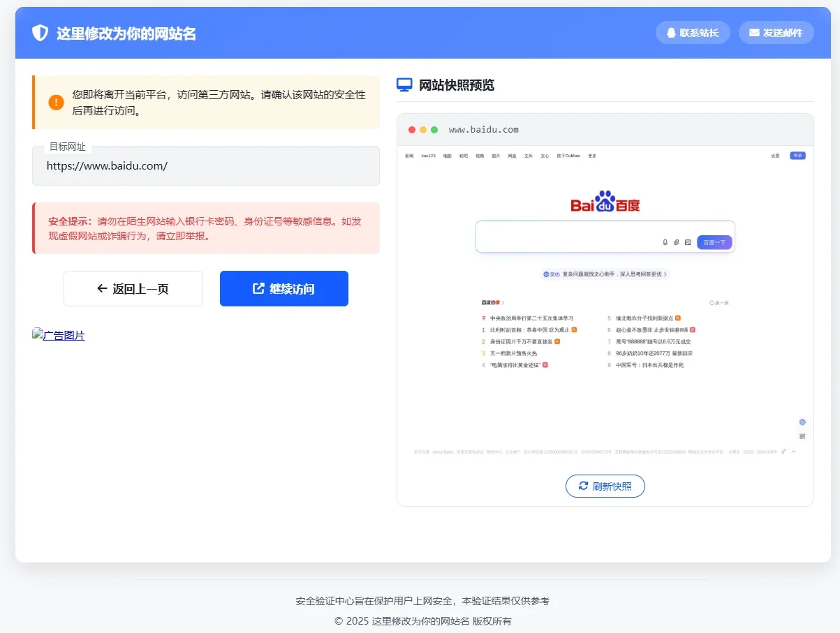Click the blue assistant icon at snapshot right edge
The height and width of the screenshot is (633, 840).
click(x=802, y=422)
